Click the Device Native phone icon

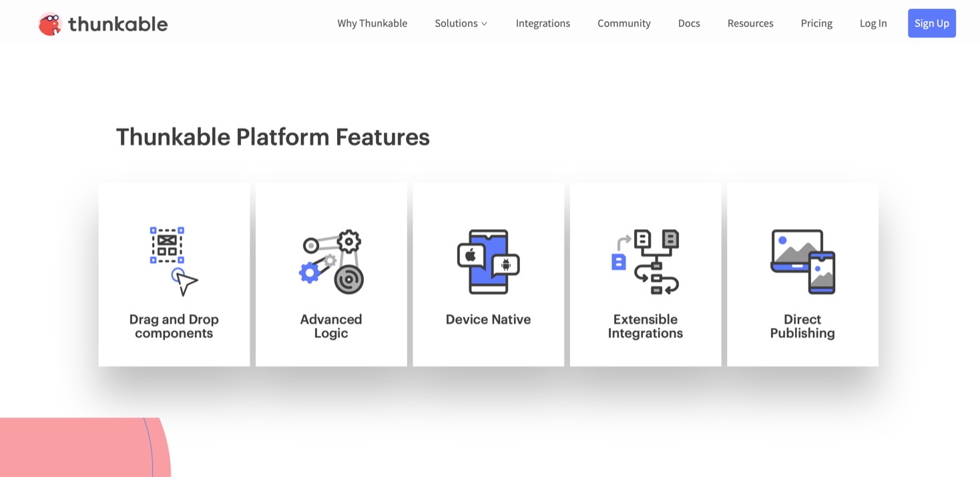click(x=488, y=262)
